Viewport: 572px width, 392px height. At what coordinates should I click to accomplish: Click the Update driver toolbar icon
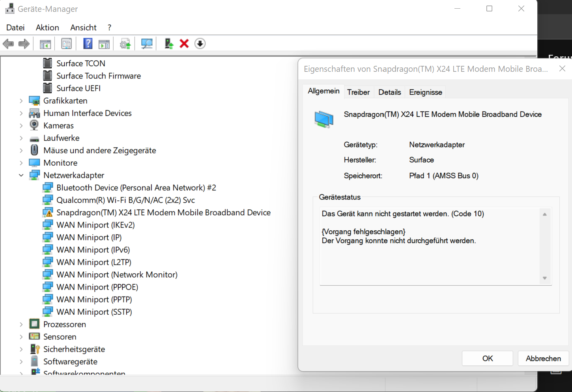pos(125,44)
